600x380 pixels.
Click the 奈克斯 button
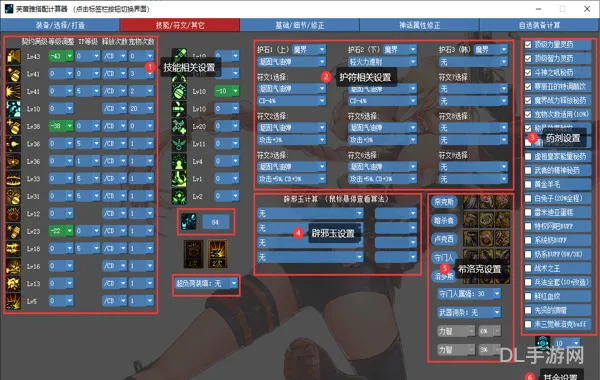[x=444, y=202]
